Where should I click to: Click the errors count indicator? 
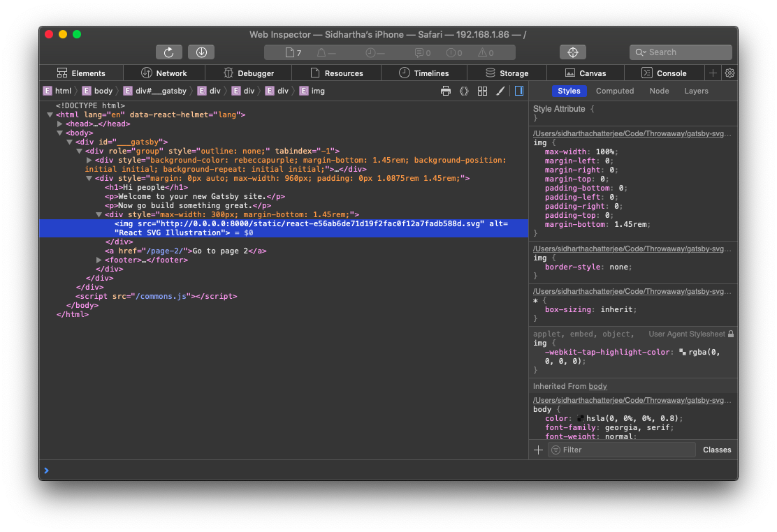pos(454,52)
